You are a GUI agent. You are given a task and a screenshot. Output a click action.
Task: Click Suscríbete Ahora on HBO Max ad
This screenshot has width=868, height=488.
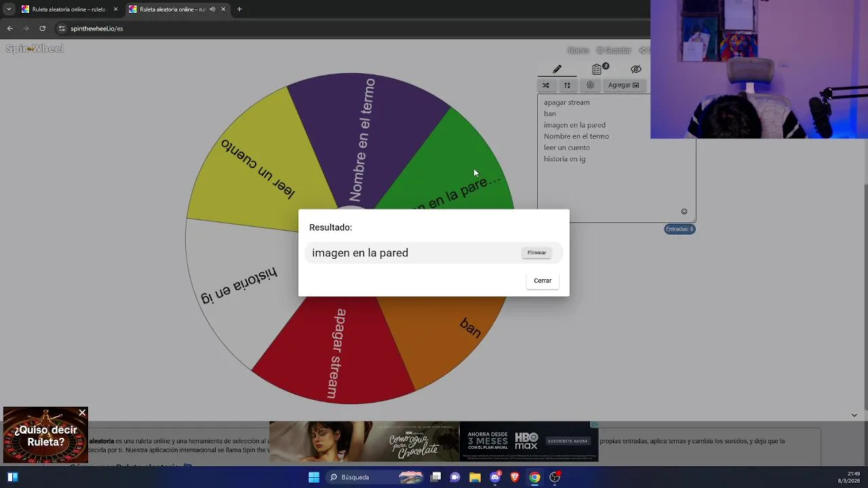tap(568, 441)
